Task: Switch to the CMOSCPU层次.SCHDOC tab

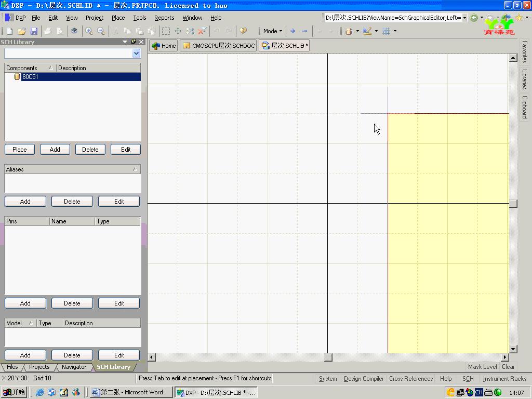Action: click(219, 46)
